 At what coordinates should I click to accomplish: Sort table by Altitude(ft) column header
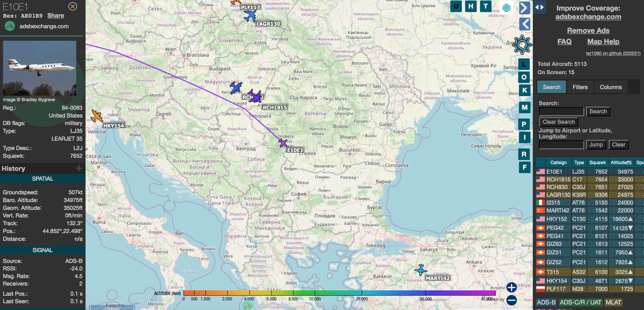click(x=621, y=163)
